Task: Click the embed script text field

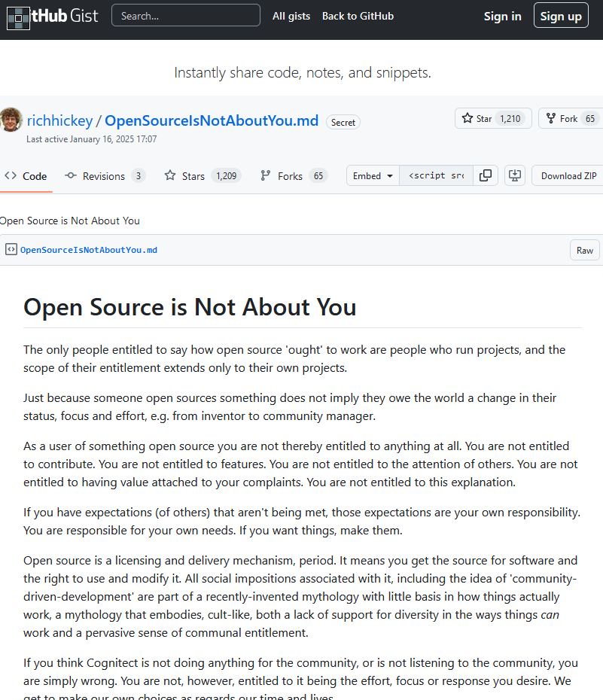Action: (x=437, y=175)
